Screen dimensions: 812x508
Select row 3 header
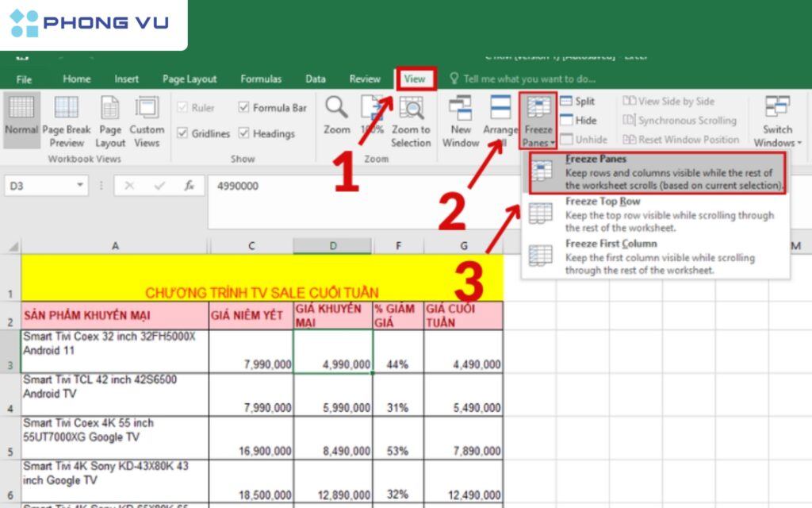coord(10,352)
